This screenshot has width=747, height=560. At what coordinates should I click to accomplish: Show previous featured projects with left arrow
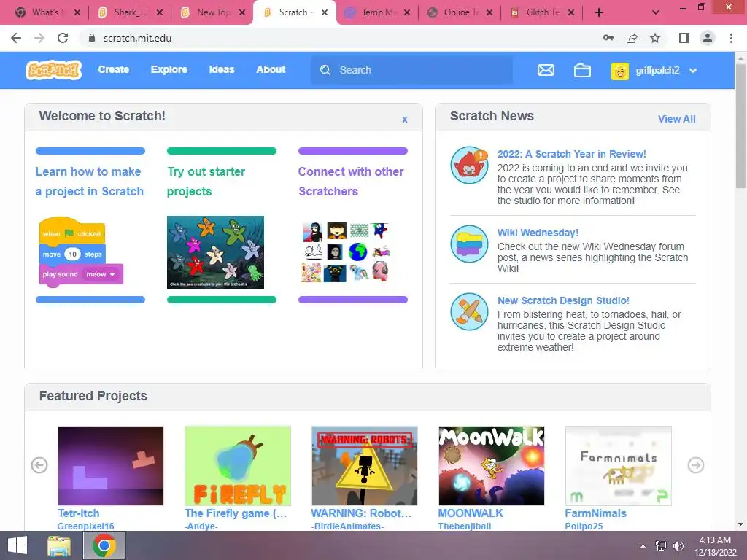(39, 465)
